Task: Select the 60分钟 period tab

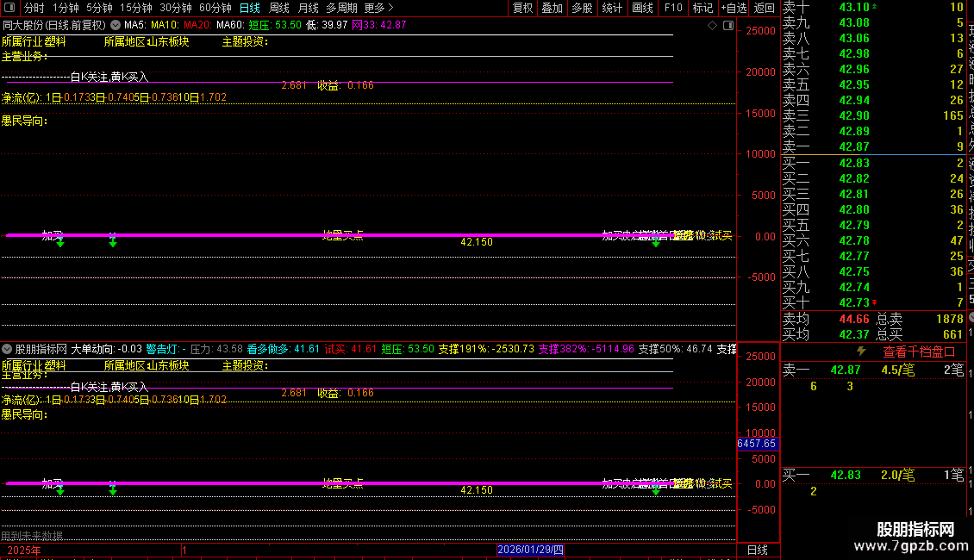Action: pos(215,8)
